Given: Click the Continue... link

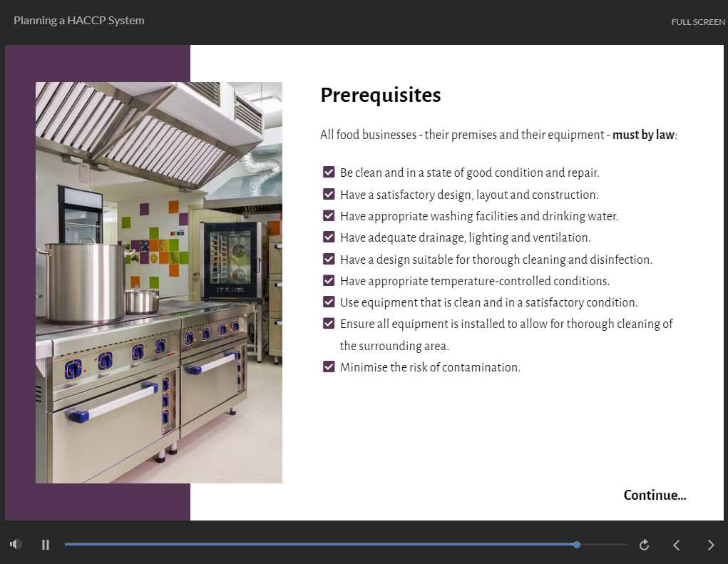Looking at the screenshot, I should (x=655, y=496).
